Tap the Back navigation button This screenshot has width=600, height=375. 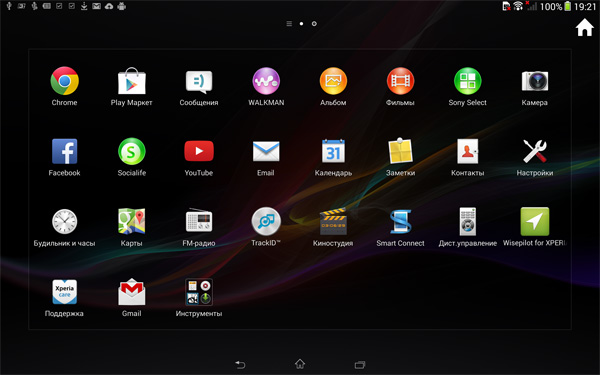(x=240, y=365)
